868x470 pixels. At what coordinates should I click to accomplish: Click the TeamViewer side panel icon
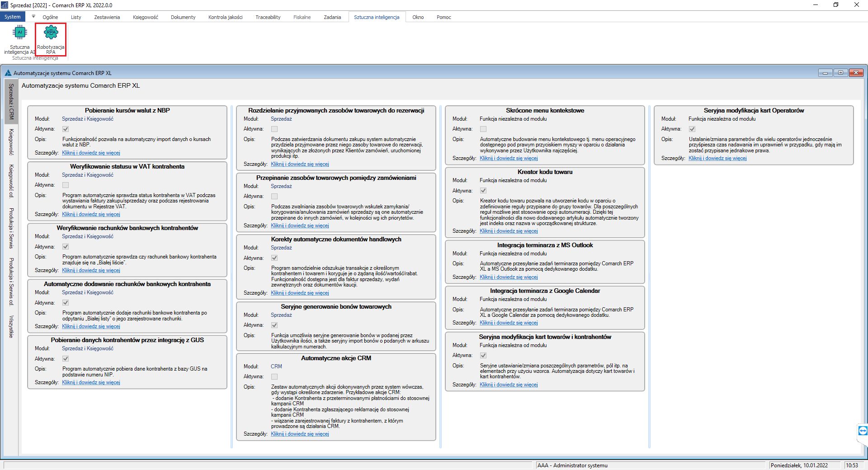point(863,431)
